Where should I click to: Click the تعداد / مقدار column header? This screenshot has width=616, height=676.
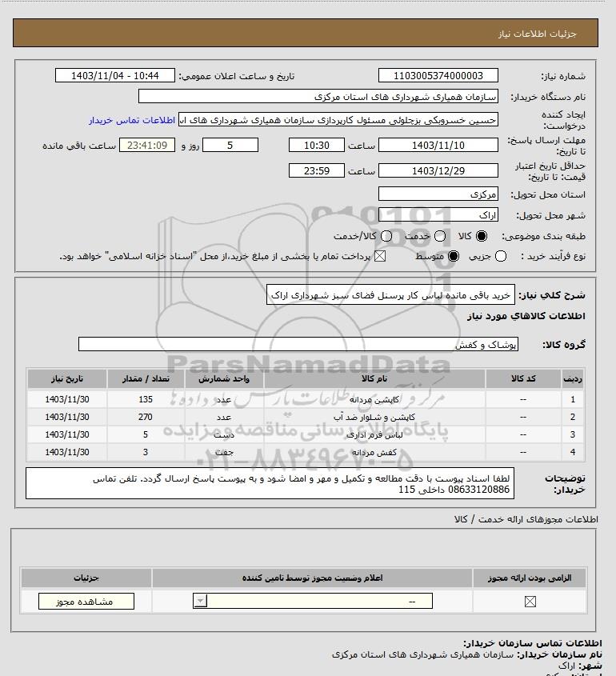click(x=146, y=379)
